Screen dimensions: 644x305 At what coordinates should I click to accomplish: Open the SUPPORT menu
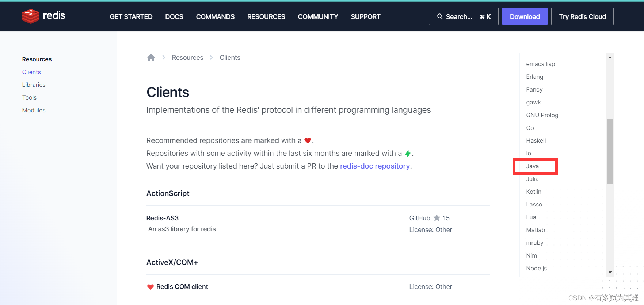click(366, 17)
